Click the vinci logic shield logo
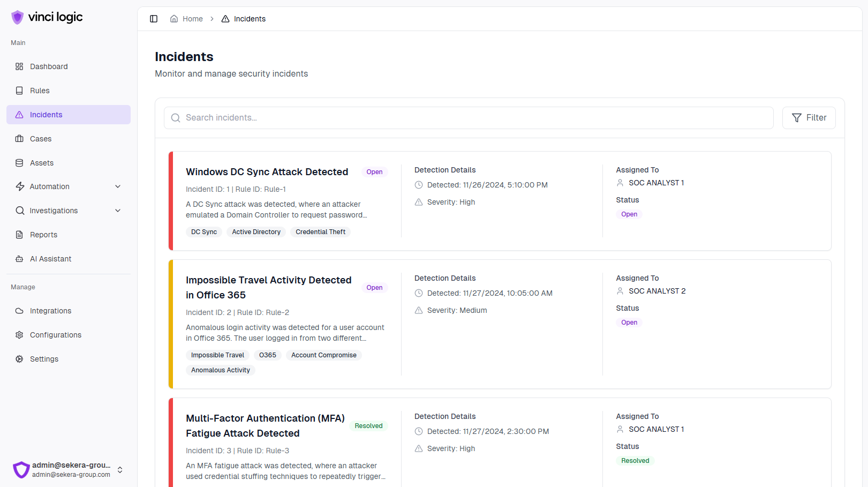 [17, 17]
